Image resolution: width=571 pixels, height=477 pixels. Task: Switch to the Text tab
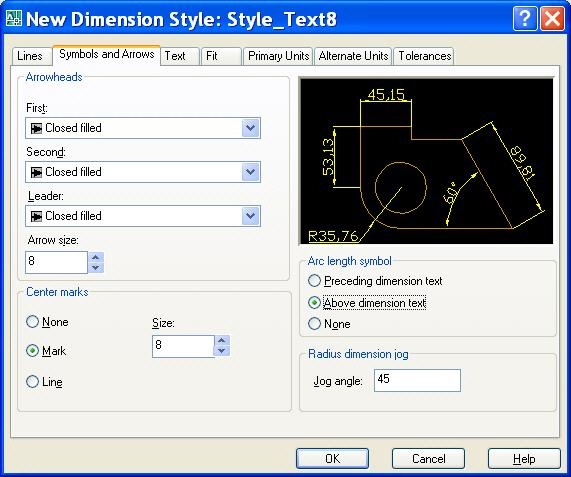pyautogui.click(x=180, y=56)
